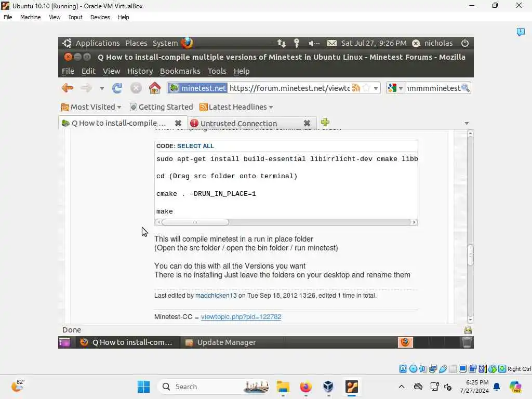Click the Show Desktop icon in bottom panel

[64, 342]
